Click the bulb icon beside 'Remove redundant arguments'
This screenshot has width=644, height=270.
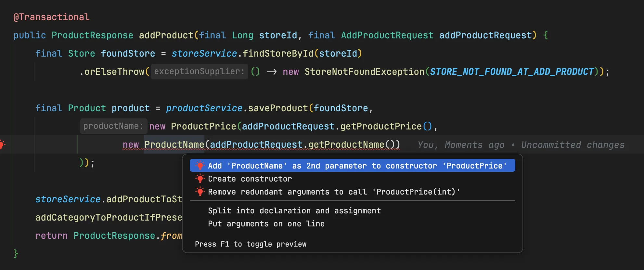pyautogui.click(x=200, y=192)
